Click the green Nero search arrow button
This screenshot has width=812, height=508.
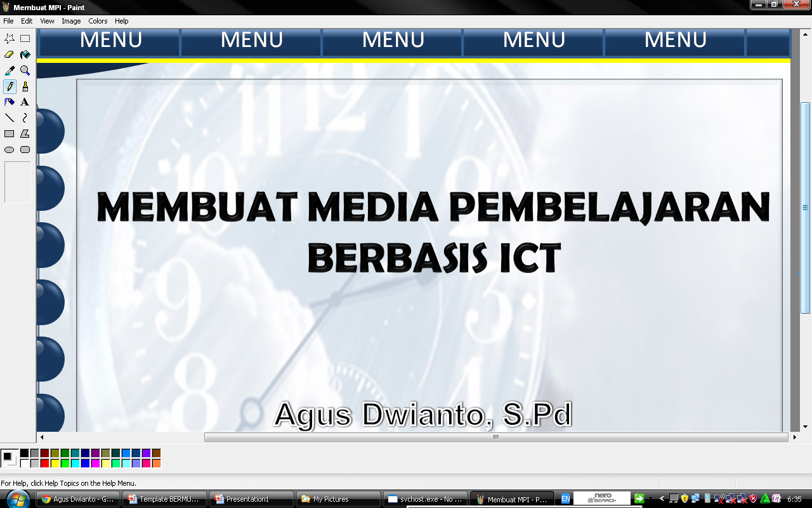click(639, 499)
